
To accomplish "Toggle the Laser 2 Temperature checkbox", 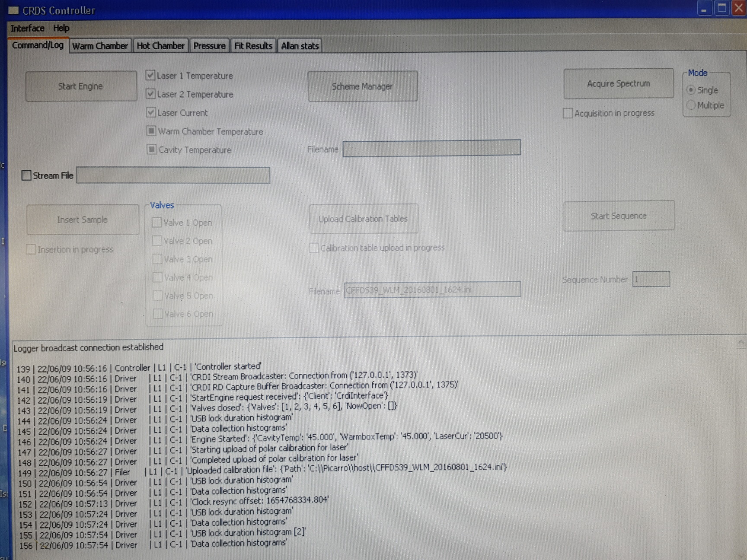I will [x=151, y=94].
